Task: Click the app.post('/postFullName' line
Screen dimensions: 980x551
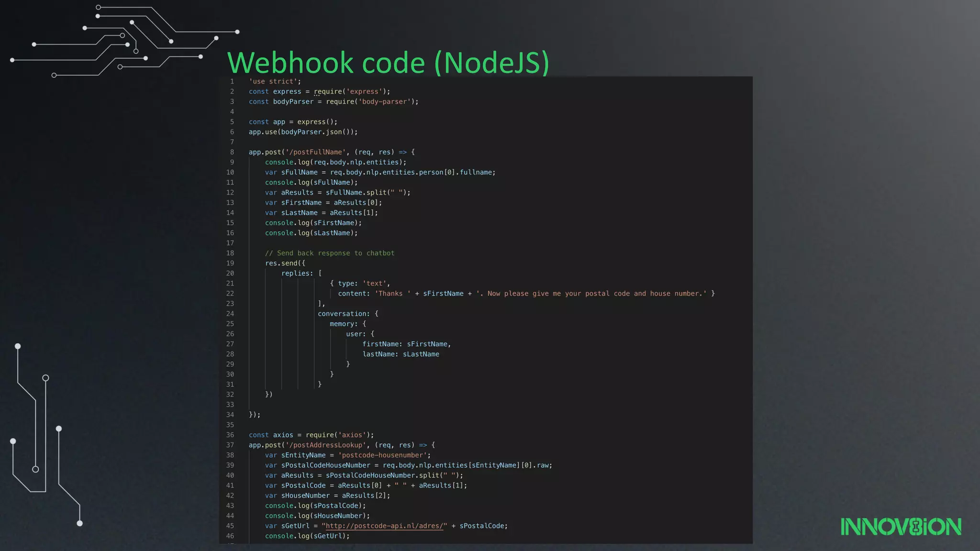Action: tap(332, 152)
